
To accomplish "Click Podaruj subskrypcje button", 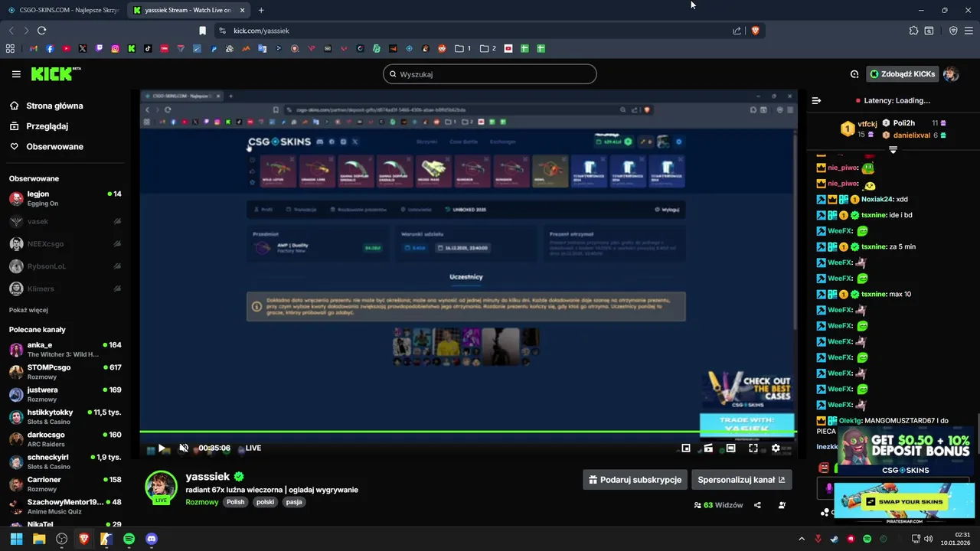I will pos(635,480).
